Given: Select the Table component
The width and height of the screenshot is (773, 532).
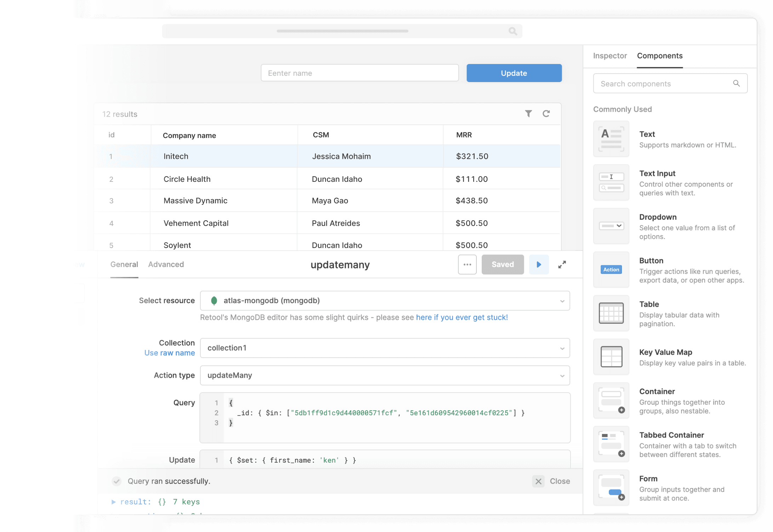Looking at the screenshot, I should (611, 313).
